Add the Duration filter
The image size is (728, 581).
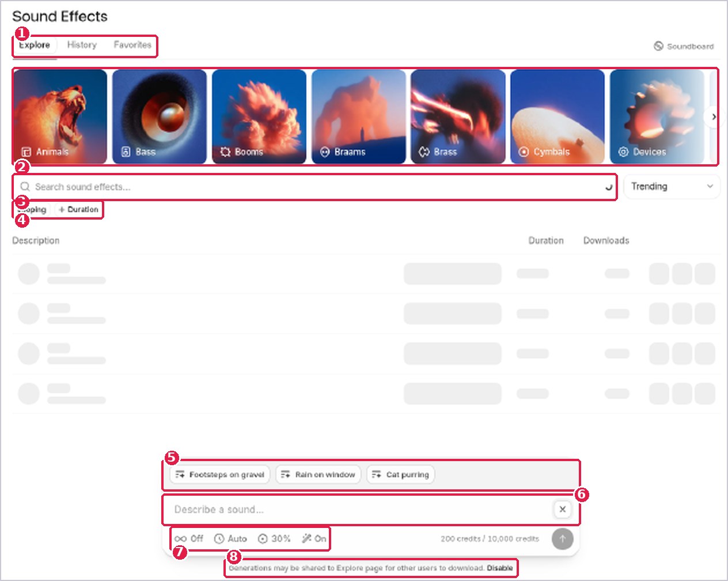pyautogui.click(x=78, y=209)
